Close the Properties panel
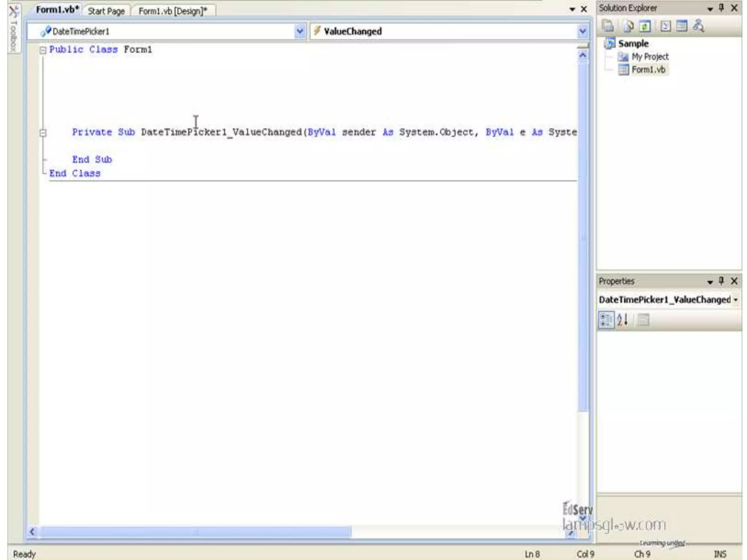This screenshot has width=747, height=560. 734,281
